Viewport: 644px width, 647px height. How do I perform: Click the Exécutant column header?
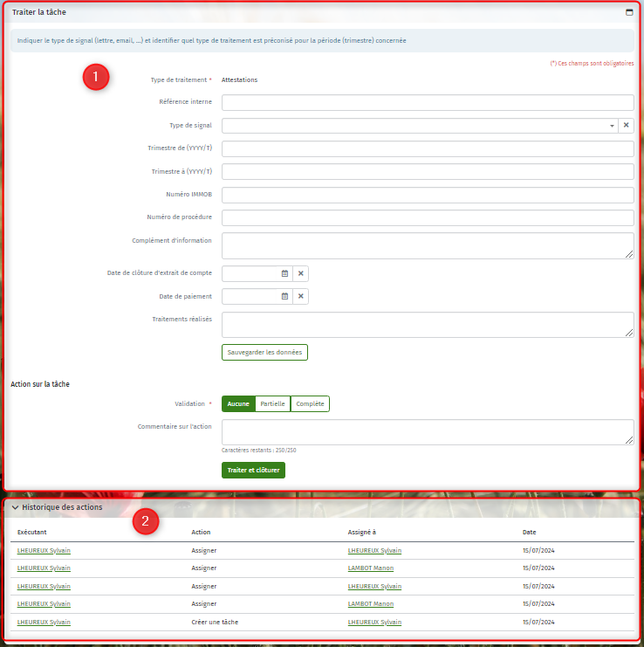[x=31, y=533]
